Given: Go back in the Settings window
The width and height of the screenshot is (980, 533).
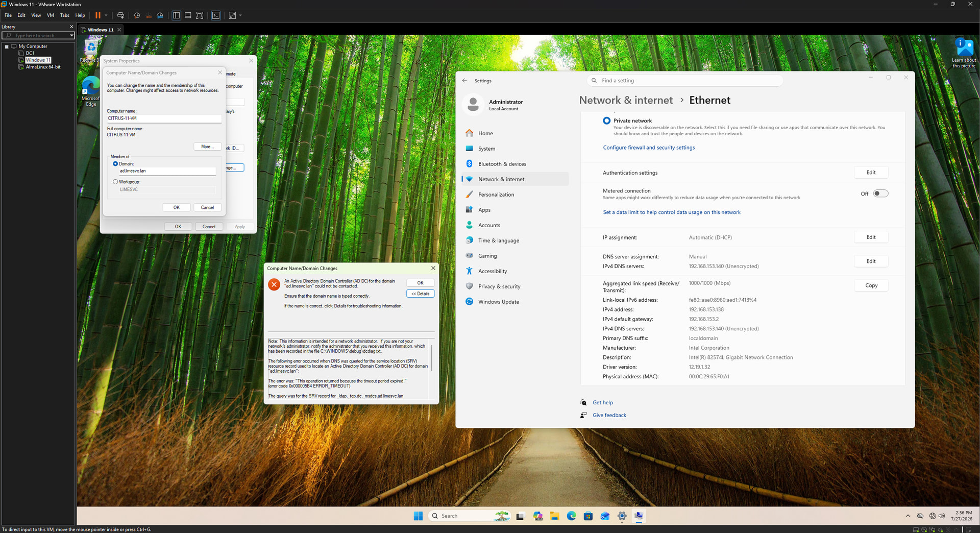Looking at the screenshot, I should tap(464, 81).
